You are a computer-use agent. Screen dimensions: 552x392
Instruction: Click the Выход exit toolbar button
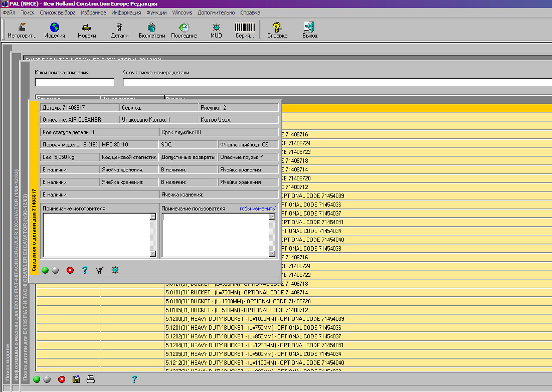(309, 30)
